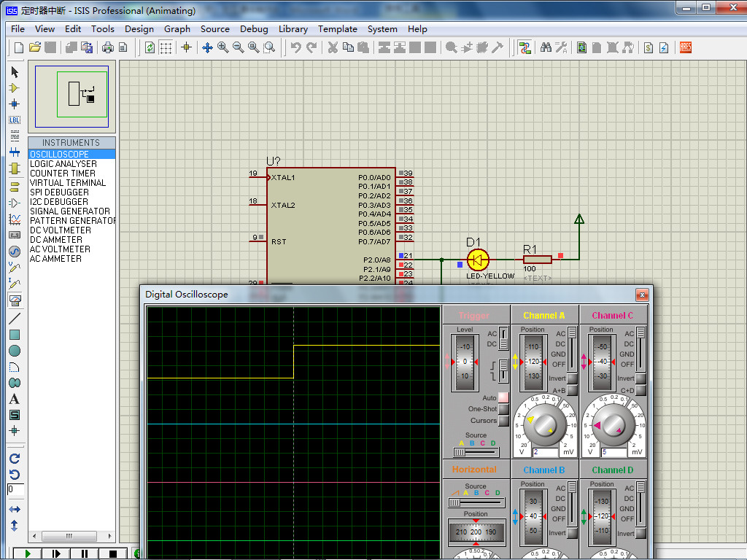Click the Channel C coupling slider

click(x=640, y=349)
